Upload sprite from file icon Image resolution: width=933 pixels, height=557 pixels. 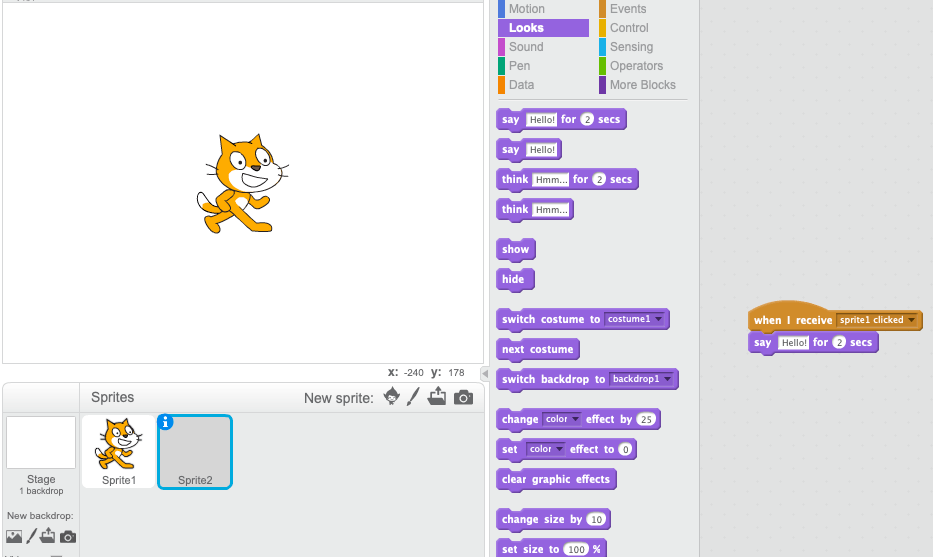click(x=437, y=396)
